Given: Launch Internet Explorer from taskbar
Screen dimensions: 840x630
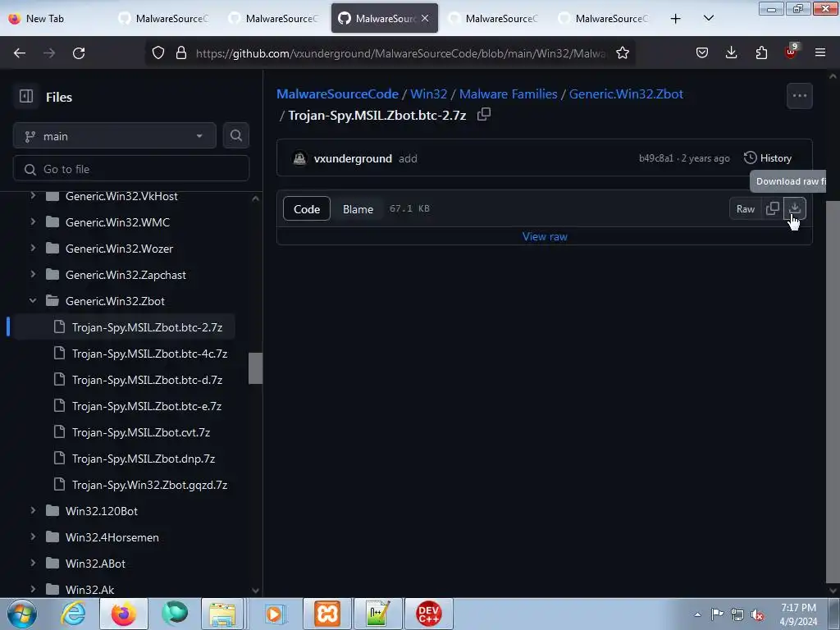Looking at the screenshot, I should pyautogui.click(x=73, y=614).
